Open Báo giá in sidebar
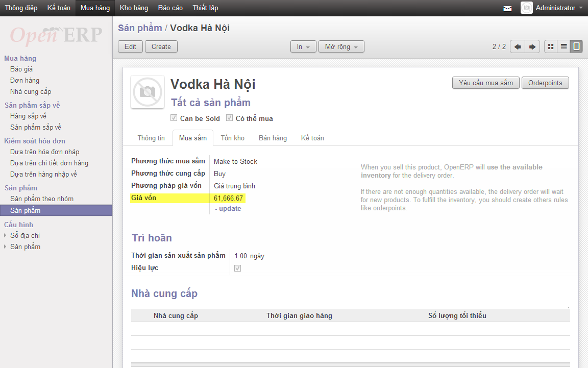 click(21, 69)
